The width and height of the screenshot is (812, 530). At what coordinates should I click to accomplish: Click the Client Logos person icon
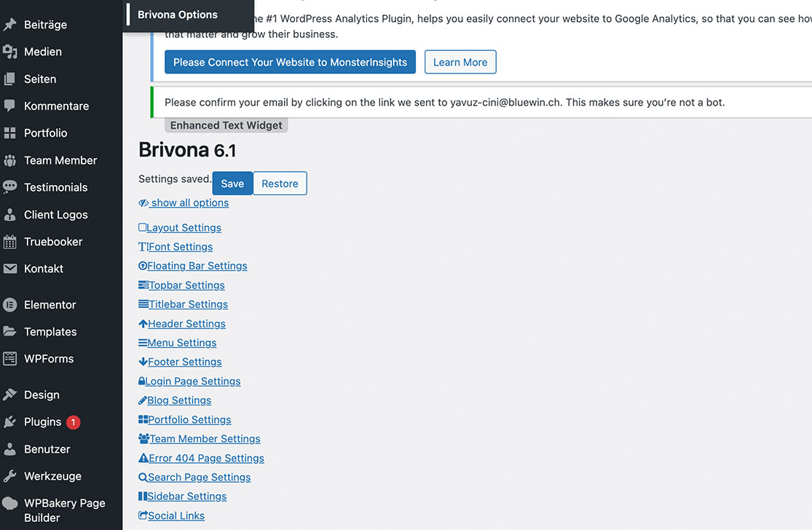pos(10,215)
